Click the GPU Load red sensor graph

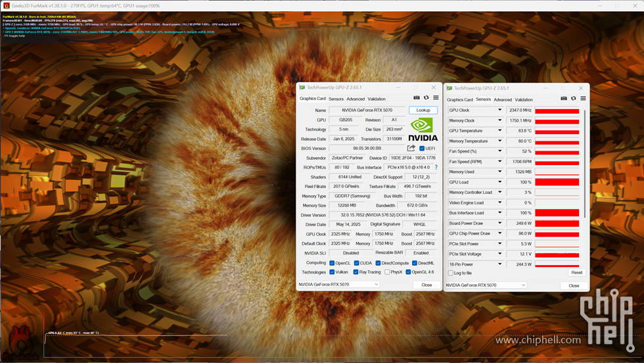point(557,182)
